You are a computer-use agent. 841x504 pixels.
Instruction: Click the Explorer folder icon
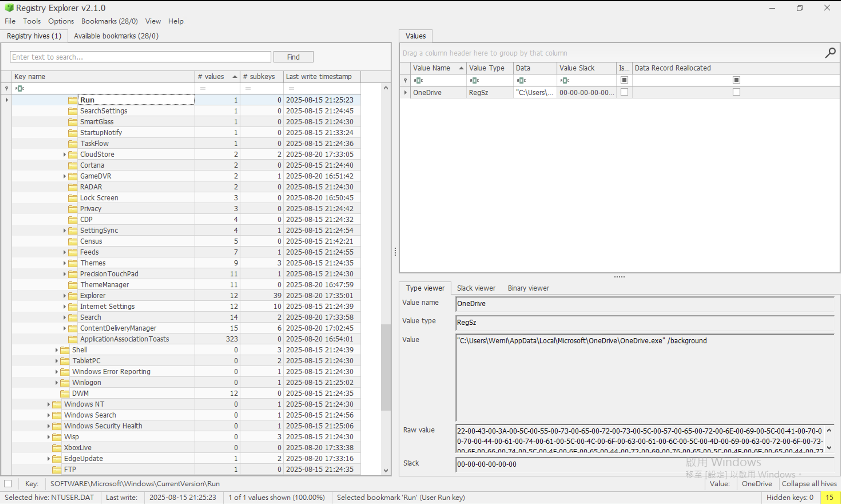[72, 295]
